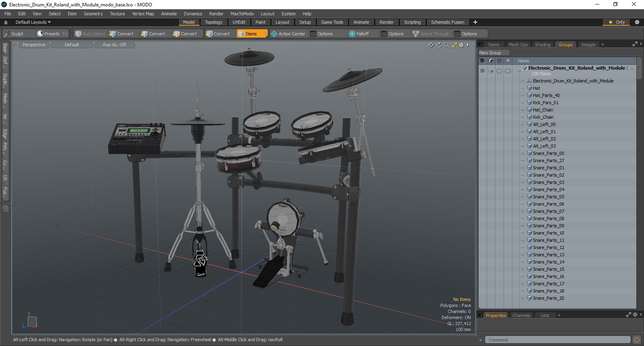The height and width of the screenshot is (346, 644).
Task: Open the Perspective view type dropdown
Action: tap(34, 45)
